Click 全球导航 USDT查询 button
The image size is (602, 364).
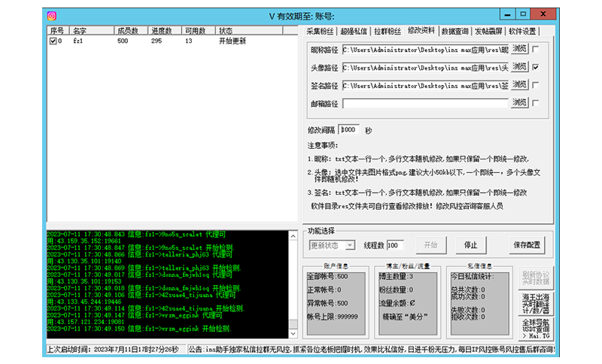point(535,328)
